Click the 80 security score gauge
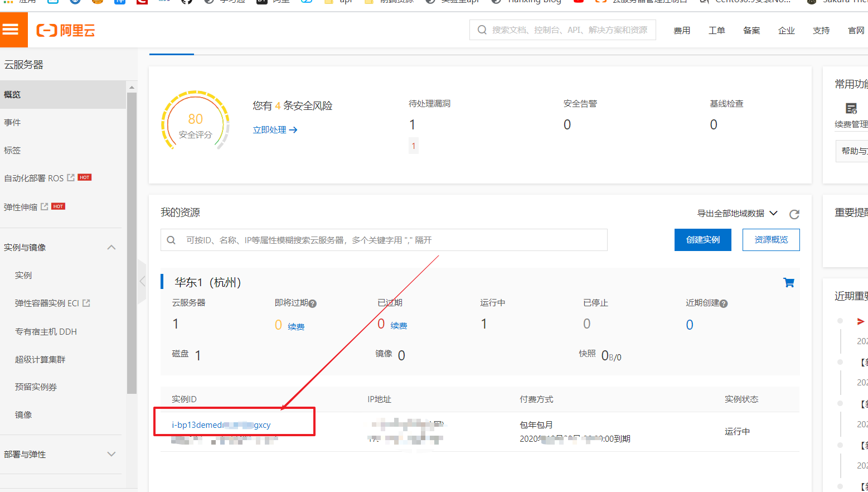The image size is (868, 492). pos(196,120)
